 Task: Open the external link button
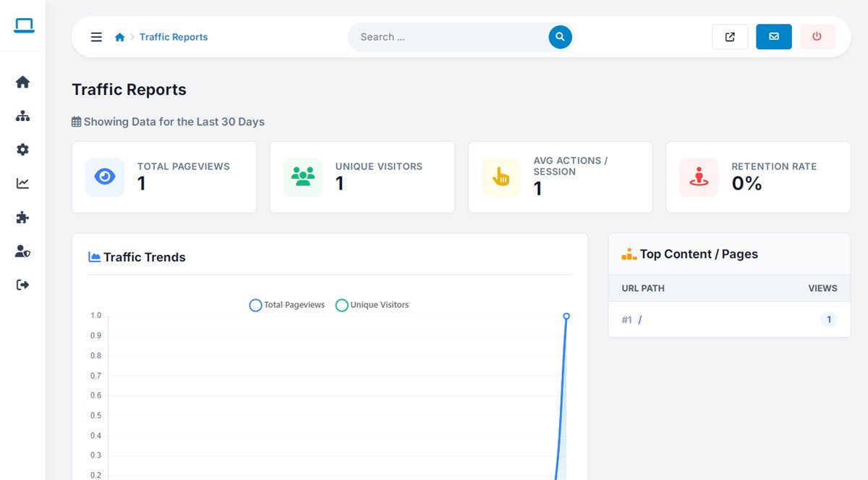[730, 37]
